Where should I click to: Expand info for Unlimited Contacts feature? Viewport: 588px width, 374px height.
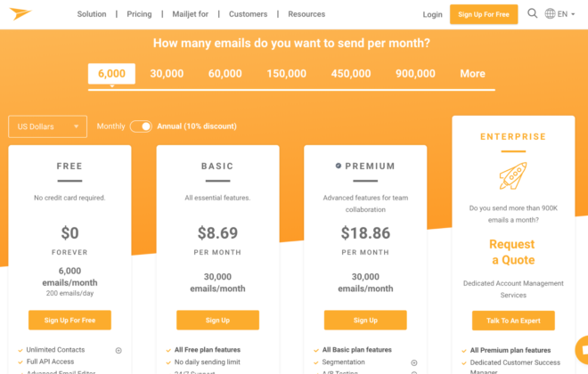click(118, 350)
